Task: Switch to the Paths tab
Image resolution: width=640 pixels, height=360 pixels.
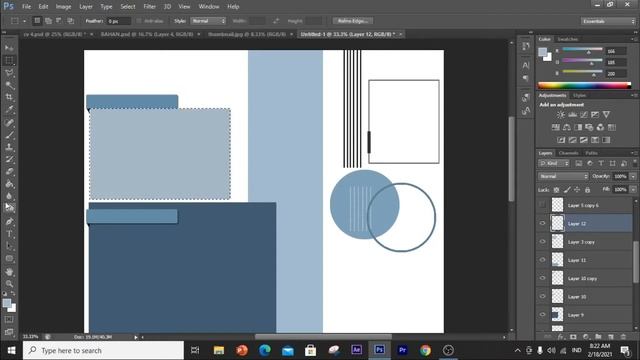Action: click(591, 153)
